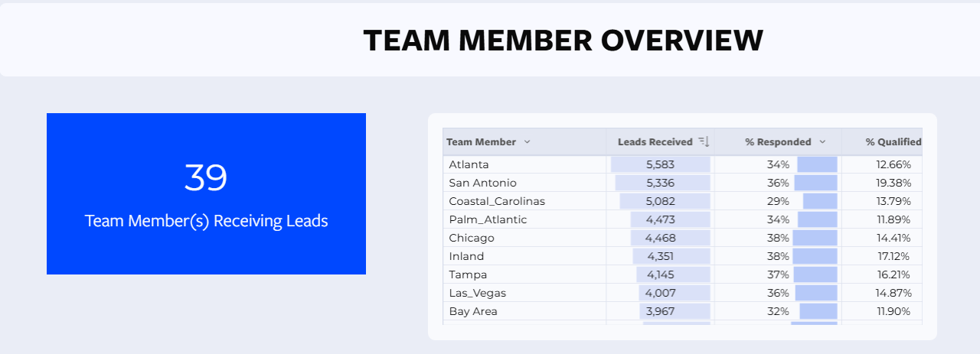Click the Coastal_Carolinas row label
The height and width of the screenshot is (354, 980).
[x=497, y=201]
